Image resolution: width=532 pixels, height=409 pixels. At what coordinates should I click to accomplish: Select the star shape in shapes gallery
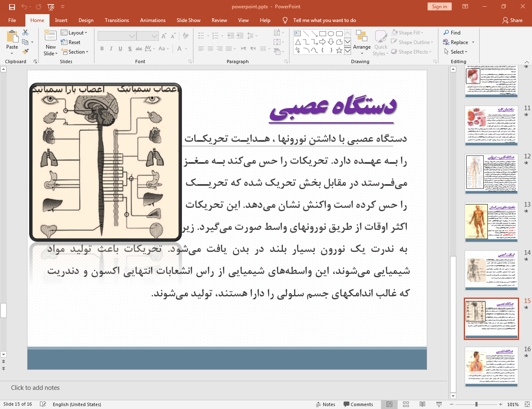(x=339, y=50)
